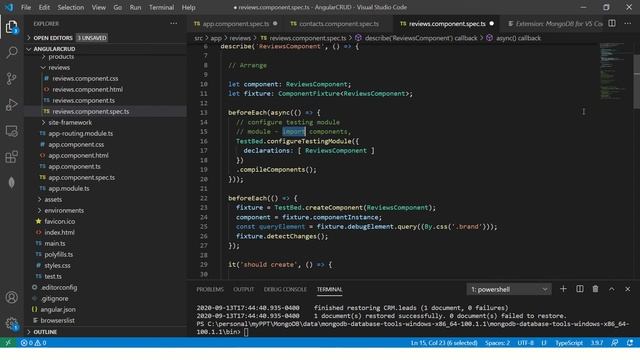Click the editor vertical scrollbar
The image size is (640, 360).
pos(636,82)
